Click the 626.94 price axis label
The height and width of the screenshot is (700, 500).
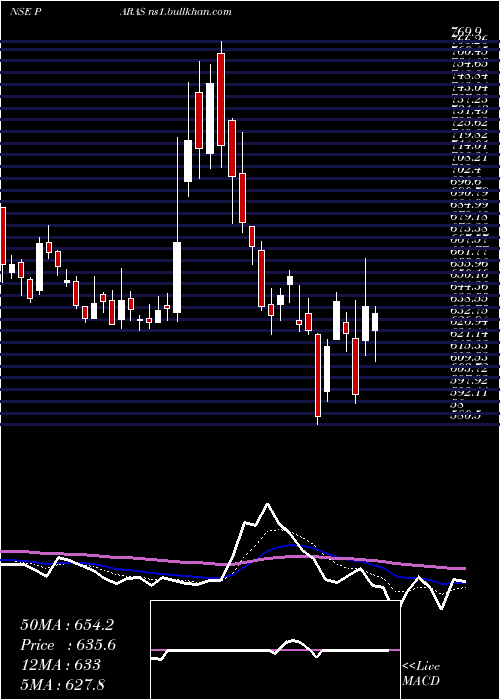coord(469,322)
